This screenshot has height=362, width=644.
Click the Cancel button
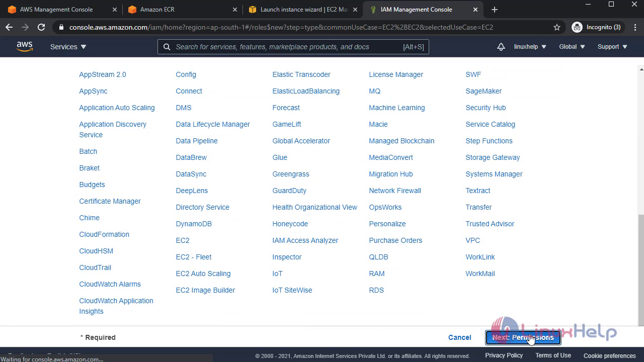(460, 337)
